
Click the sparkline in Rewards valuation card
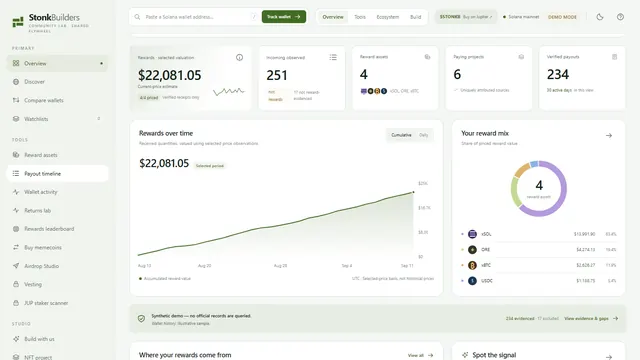[229, 91]
